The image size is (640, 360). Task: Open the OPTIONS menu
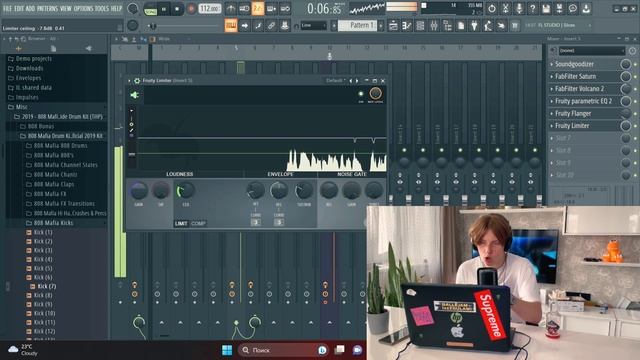pyautogui.click(x=83, y=8)
